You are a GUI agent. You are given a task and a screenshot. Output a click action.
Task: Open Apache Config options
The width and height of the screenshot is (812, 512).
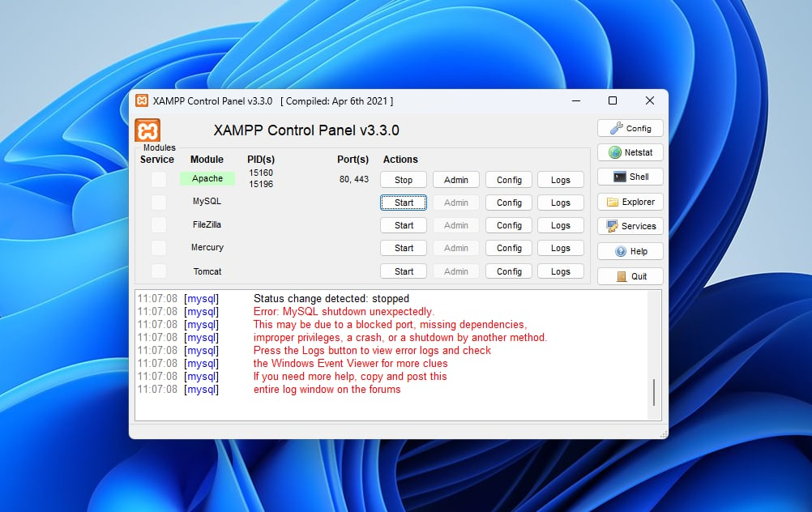pos(509,180)
